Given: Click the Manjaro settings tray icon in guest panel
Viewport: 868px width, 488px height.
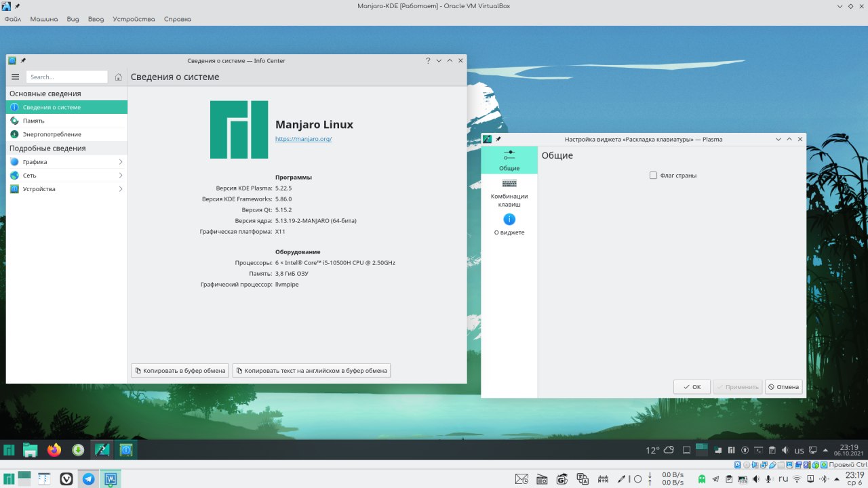Looking at the screenshot, I should coord(731,450).
